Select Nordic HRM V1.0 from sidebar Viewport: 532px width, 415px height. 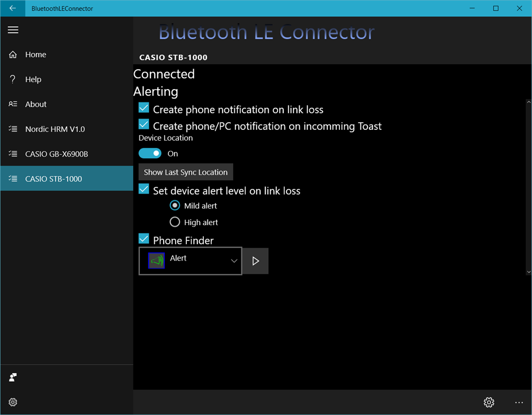point(58,129)
